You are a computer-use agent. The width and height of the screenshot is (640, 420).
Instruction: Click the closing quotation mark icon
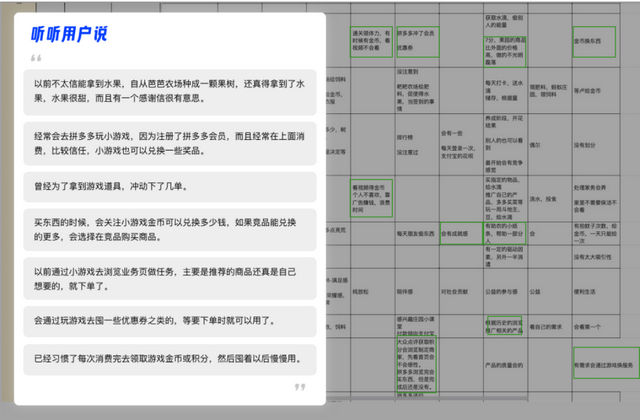point(300,387)
